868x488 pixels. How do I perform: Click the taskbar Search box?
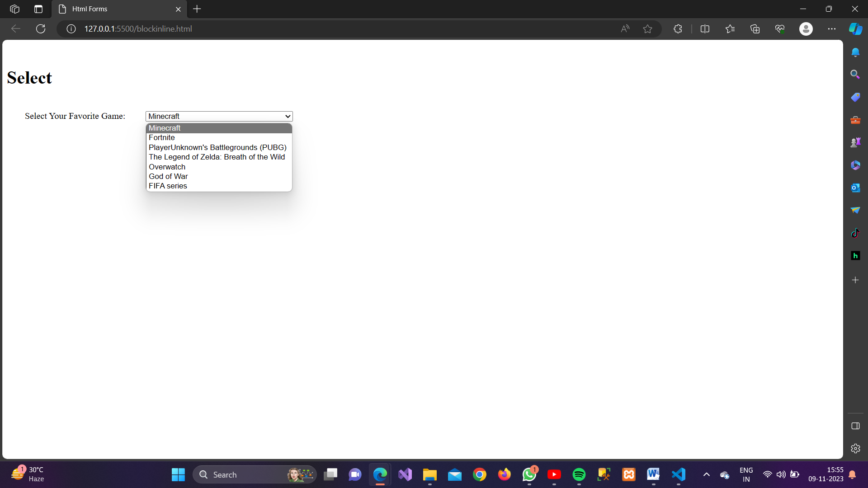click(x=255, y=474)
